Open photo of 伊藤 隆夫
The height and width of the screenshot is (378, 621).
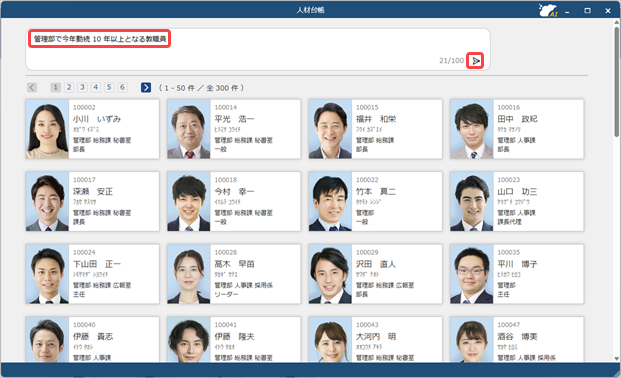coord(189,340)
